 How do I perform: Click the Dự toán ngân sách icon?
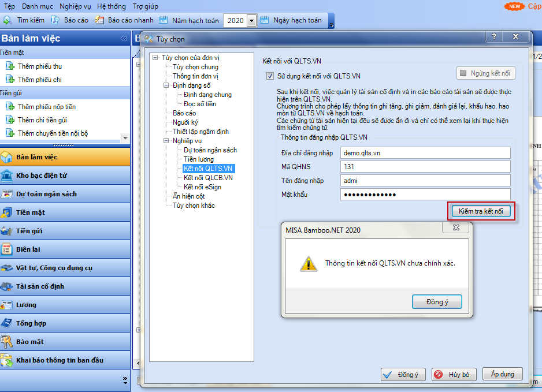[7, 194]
